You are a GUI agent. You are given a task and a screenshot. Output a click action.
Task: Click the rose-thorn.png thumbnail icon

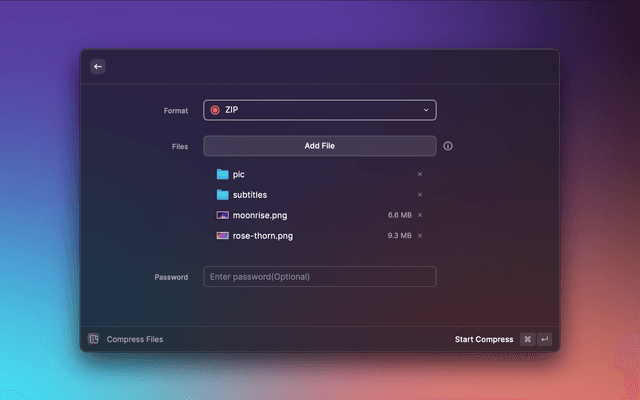pyautogui.click(x=222, y=236)
